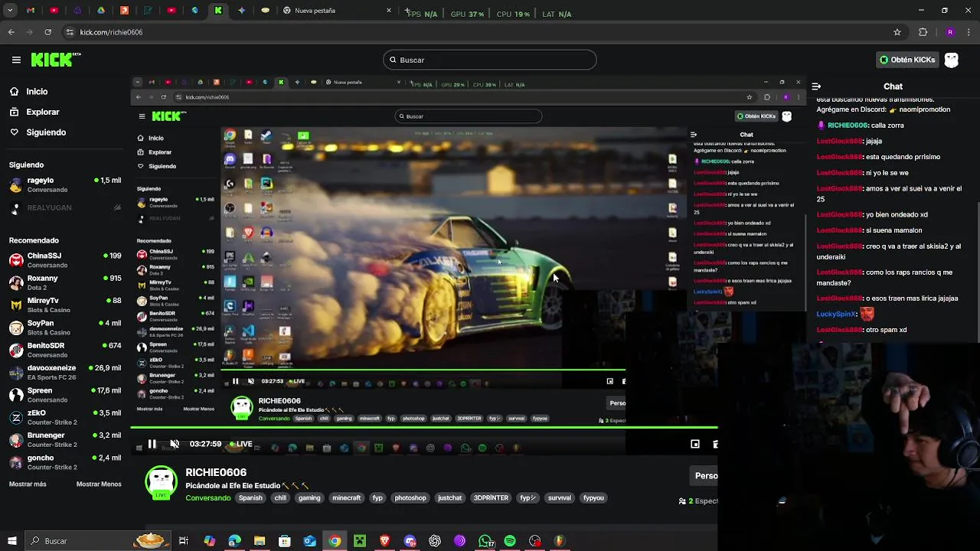Screen dimensions: 980x551
Task: Focus the top Buscar search field
Action: click(x=490, y=60)
